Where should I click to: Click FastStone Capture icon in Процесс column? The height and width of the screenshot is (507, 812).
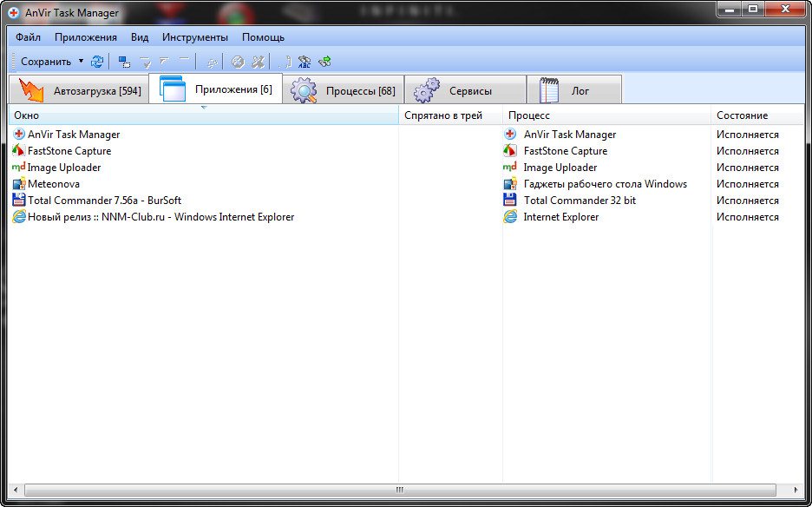[510, 151]
